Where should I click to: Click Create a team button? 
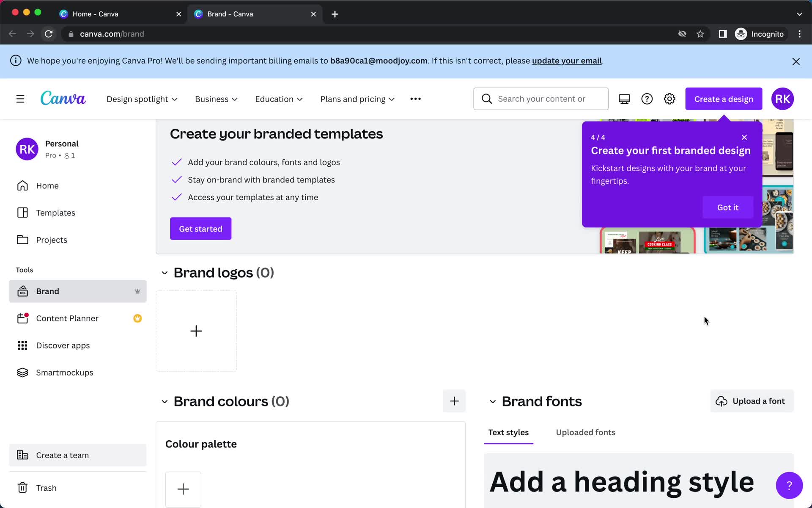coord(78,455)
